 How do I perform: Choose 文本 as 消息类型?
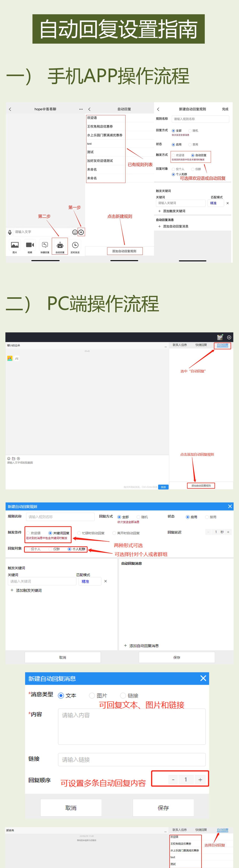tap(67, 695)
